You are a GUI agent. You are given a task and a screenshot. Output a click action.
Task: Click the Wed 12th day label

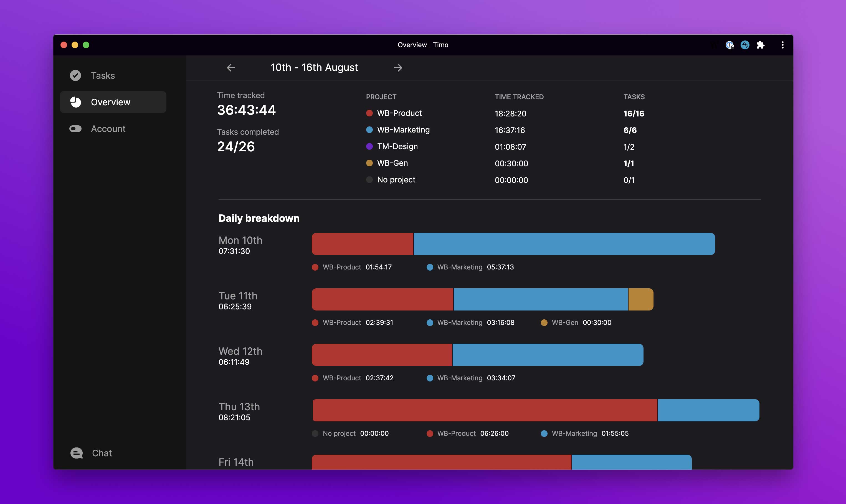click(x=240, y=351)
